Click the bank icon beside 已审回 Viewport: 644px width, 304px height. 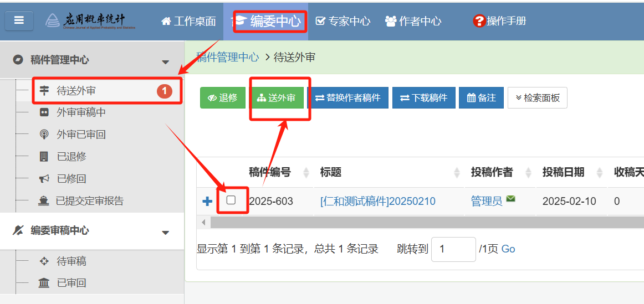[44, 283]
